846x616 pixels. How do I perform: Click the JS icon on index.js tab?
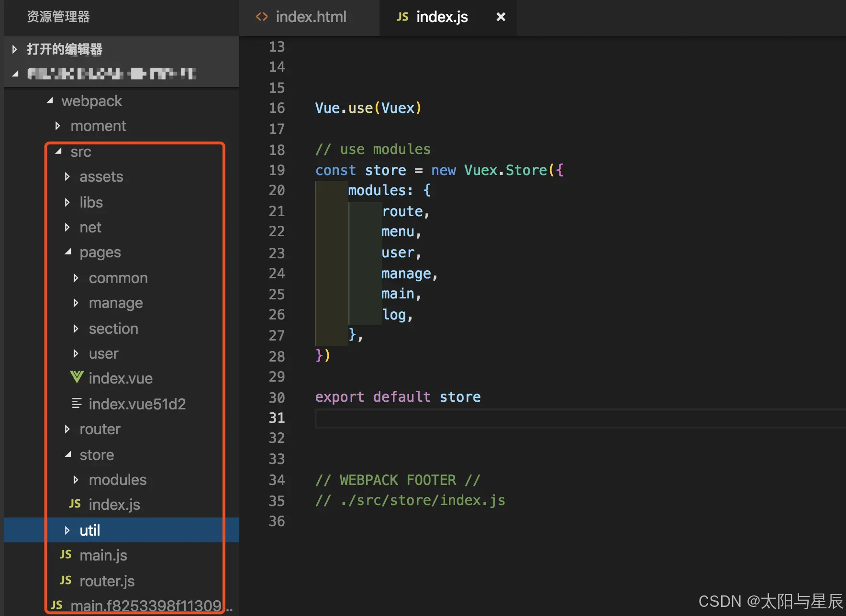[402, 17]
